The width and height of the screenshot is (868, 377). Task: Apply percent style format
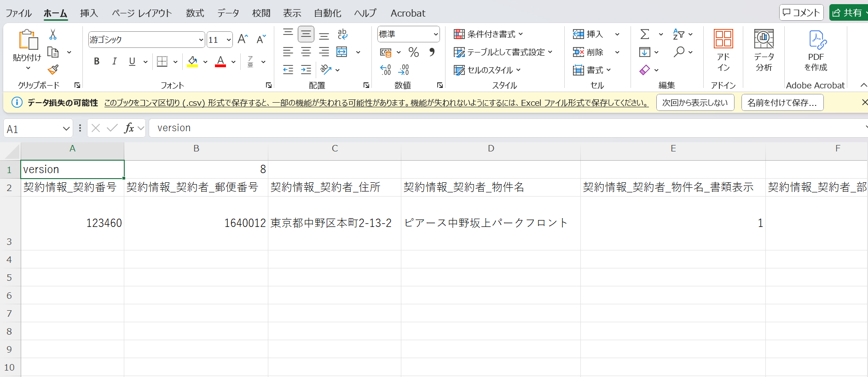pos(414,52)
